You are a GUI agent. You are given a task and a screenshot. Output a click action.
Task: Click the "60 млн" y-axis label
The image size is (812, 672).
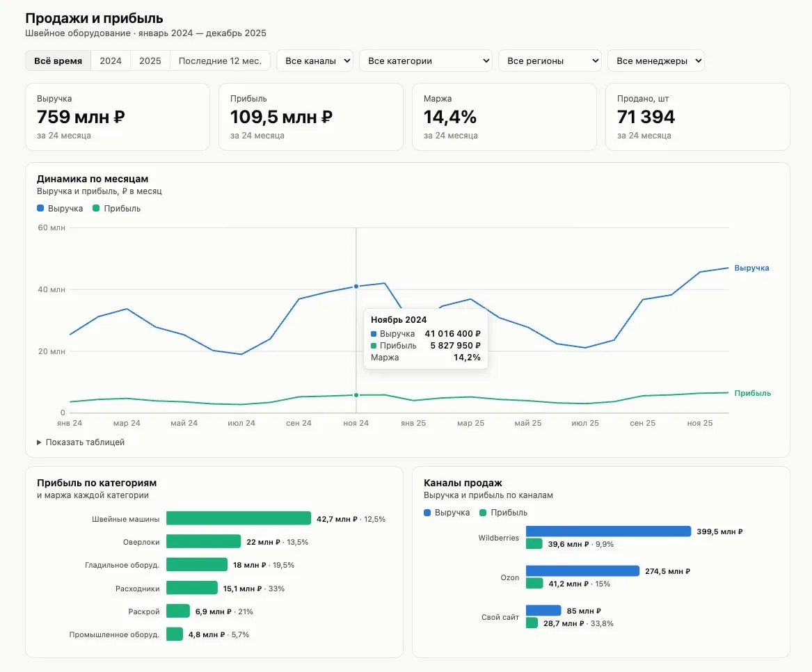tap(51, 227)
